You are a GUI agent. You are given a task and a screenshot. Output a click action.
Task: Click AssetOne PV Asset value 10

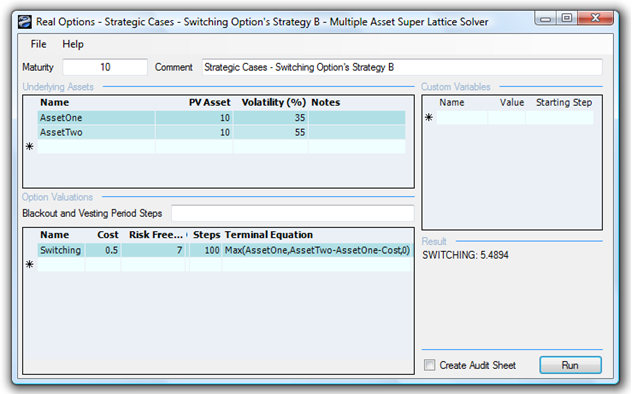tap(194, 118)
